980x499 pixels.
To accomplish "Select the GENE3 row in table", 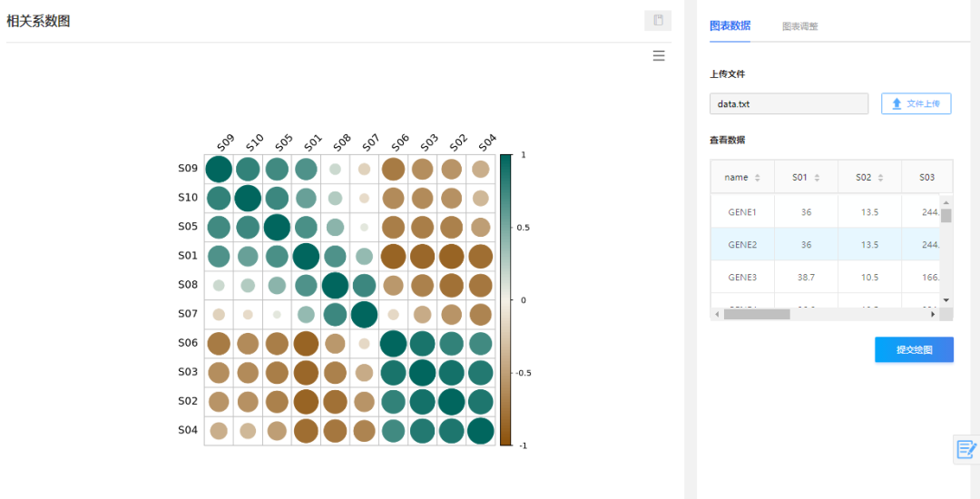I will click(x=741, y=277).
